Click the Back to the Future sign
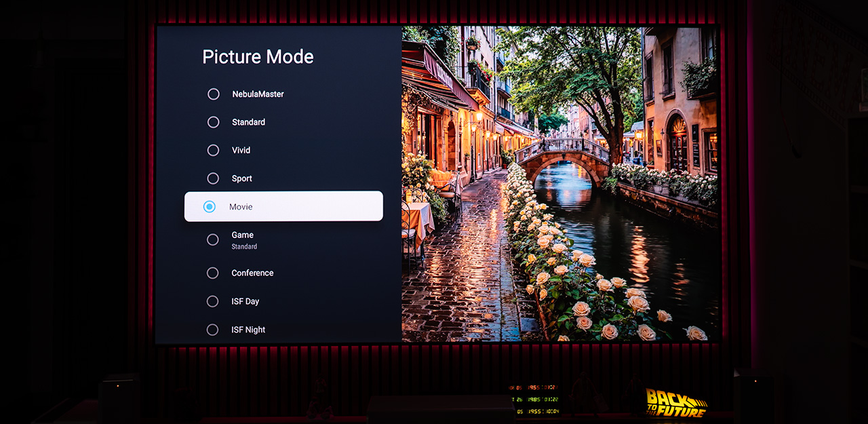The width and height of the screenshot is (868, 424). pyautogui.click(x=675, y=402)
